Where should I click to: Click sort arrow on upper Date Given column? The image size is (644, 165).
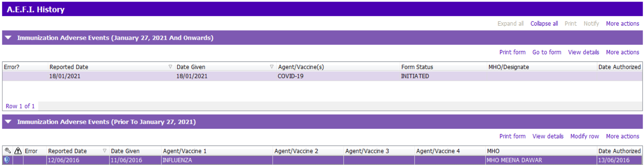(x=272, y=67)
